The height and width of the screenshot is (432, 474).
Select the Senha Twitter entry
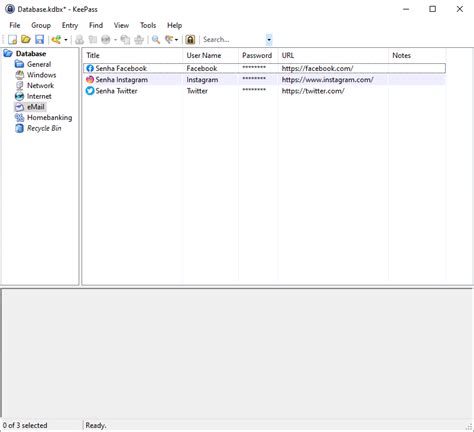[x=264, y=91]
